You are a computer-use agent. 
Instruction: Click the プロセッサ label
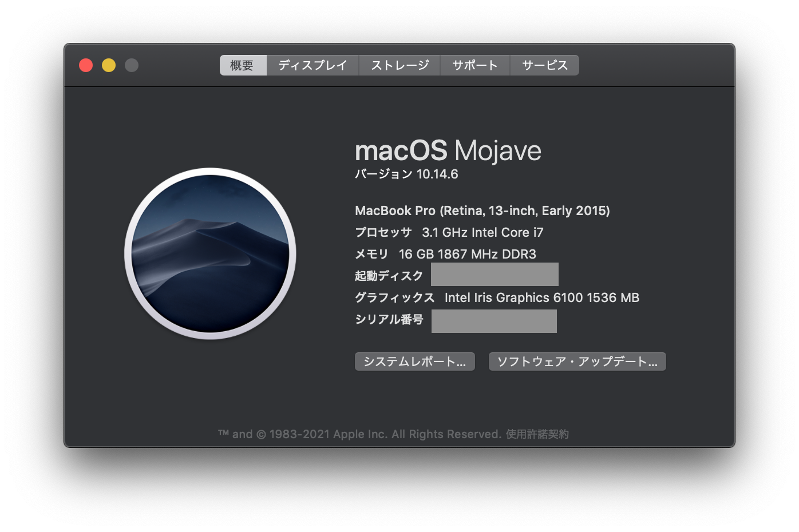click(x=383, y=232)
